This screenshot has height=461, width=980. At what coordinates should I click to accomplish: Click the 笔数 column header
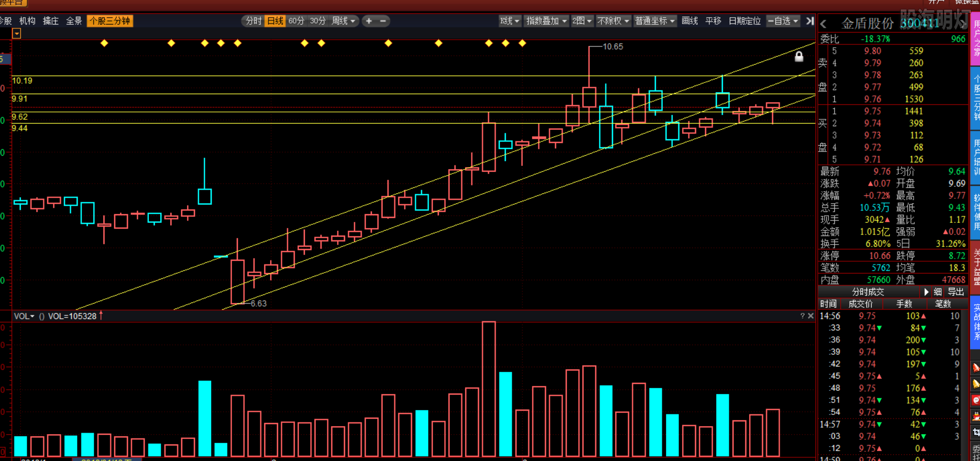click(x=943, y=304)
